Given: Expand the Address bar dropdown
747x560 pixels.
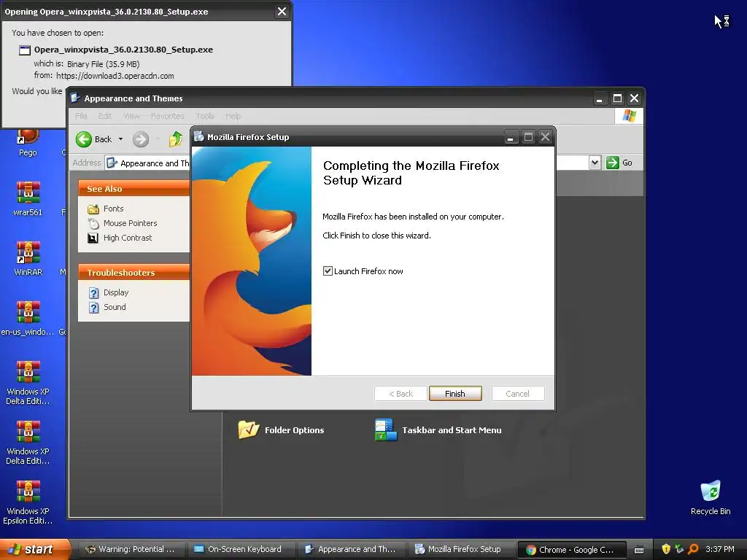Looking at the screenshot, I should (x=595, y=163).
